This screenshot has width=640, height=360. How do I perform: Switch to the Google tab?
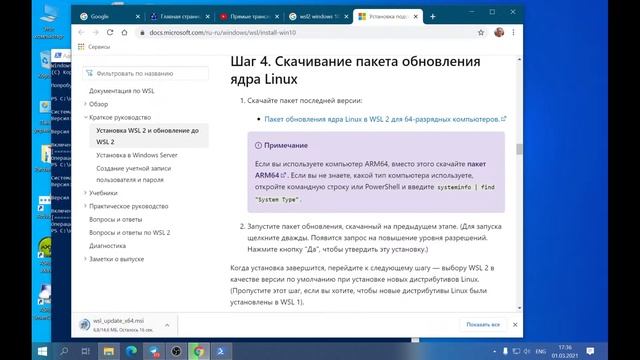click(106, 17)
